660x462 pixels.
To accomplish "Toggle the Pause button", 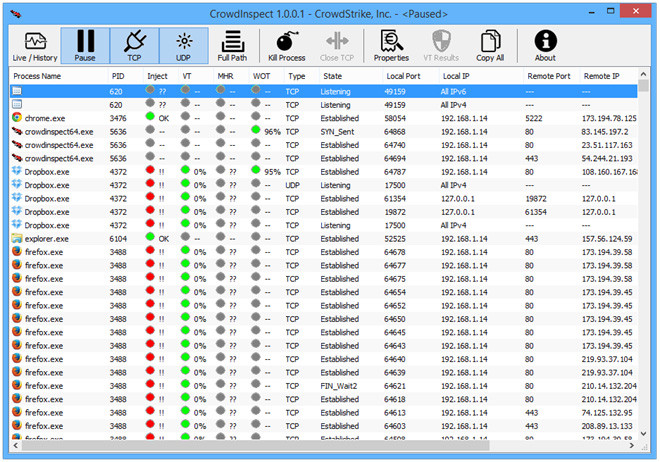I will [85, 46].
